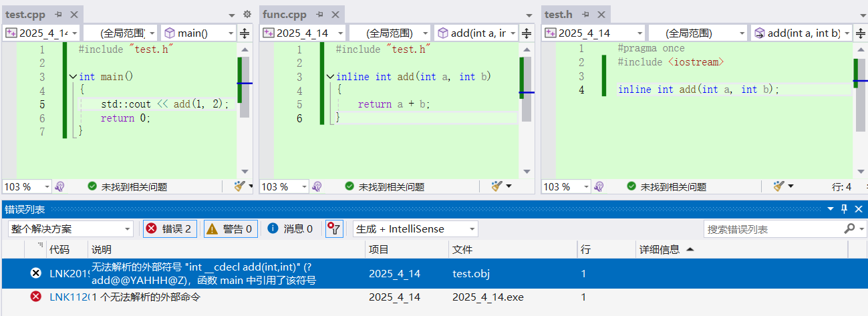Switch to test.h tab

(559, 14)
